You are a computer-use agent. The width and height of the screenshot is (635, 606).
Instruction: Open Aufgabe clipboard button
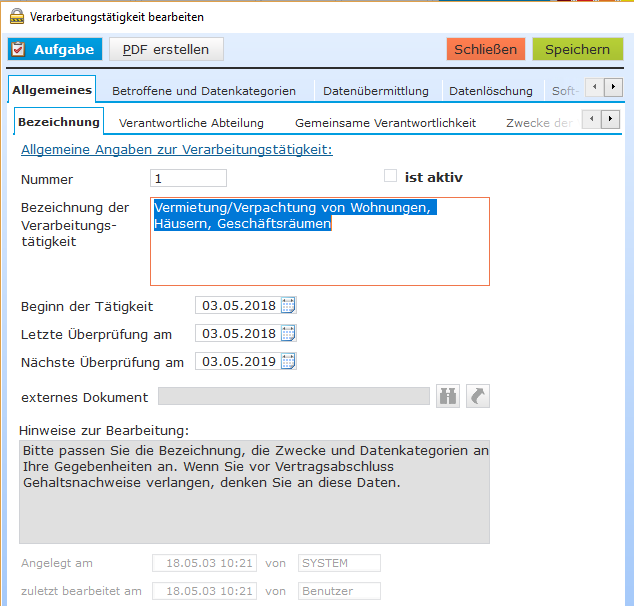(x=55, y=49)
